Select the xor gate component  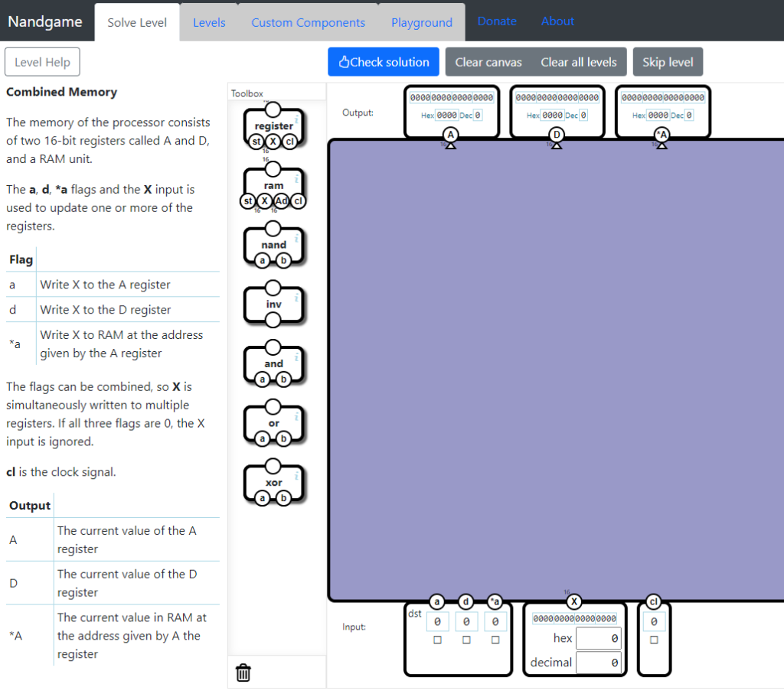coord(273,483)
